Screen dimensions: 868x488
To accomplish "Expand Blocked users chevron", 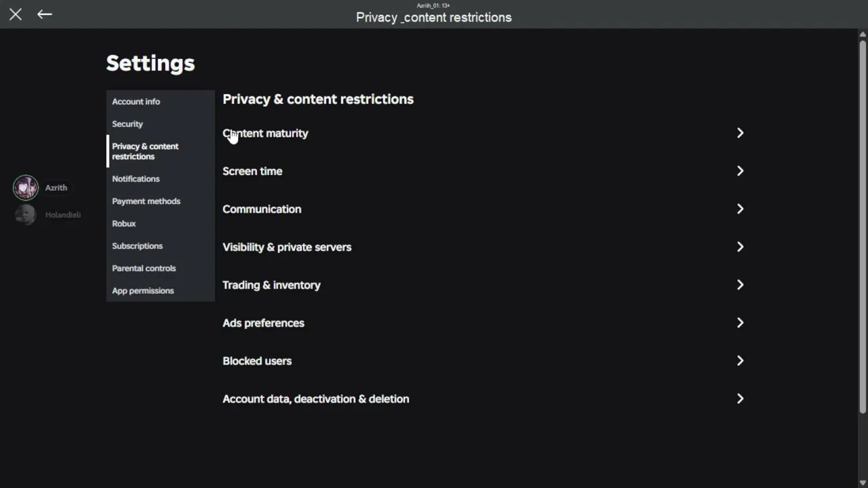I will pos(740,361).
